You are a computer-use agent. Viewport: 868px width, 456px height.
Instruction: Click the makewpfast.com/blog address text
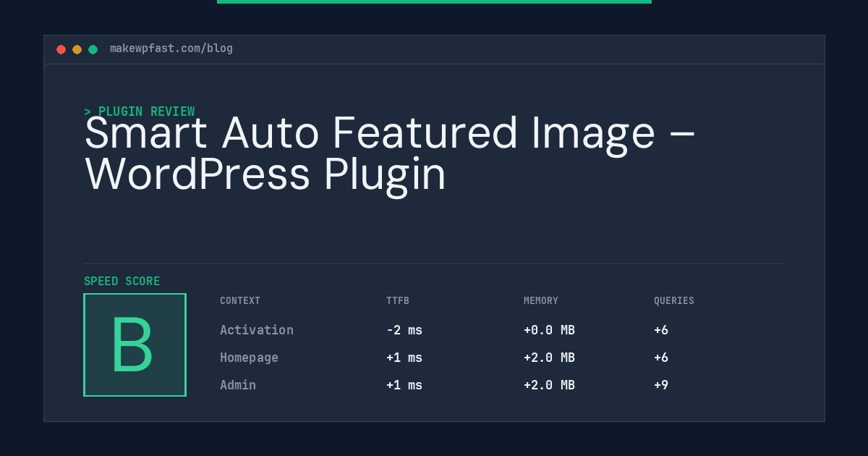[171, 48]
